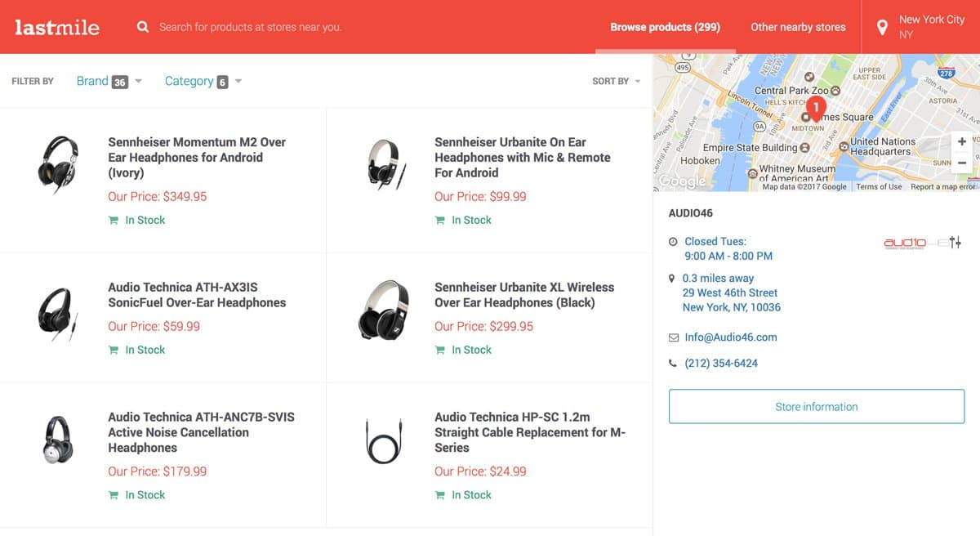The height and width of the screenshot is (536, 980).
Task: Click the $24.99 price text
Action: [x=480, y=471]
